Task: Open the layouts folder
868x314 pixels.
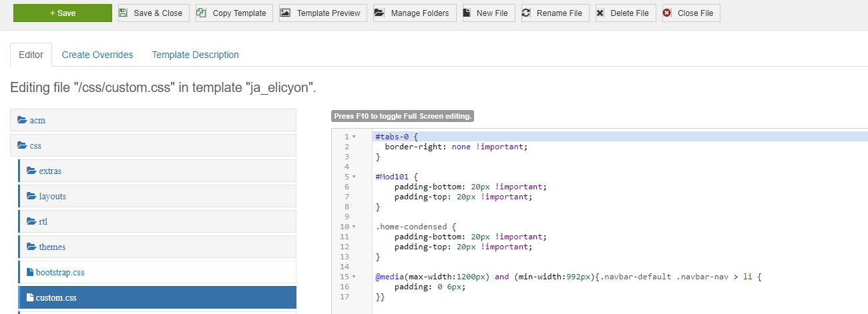Action: (52, 197)
